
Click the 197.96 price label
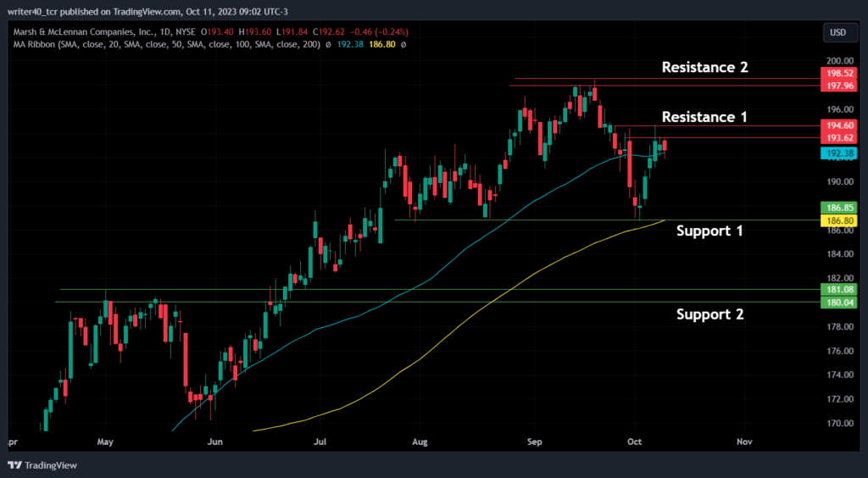click(838, 86)
